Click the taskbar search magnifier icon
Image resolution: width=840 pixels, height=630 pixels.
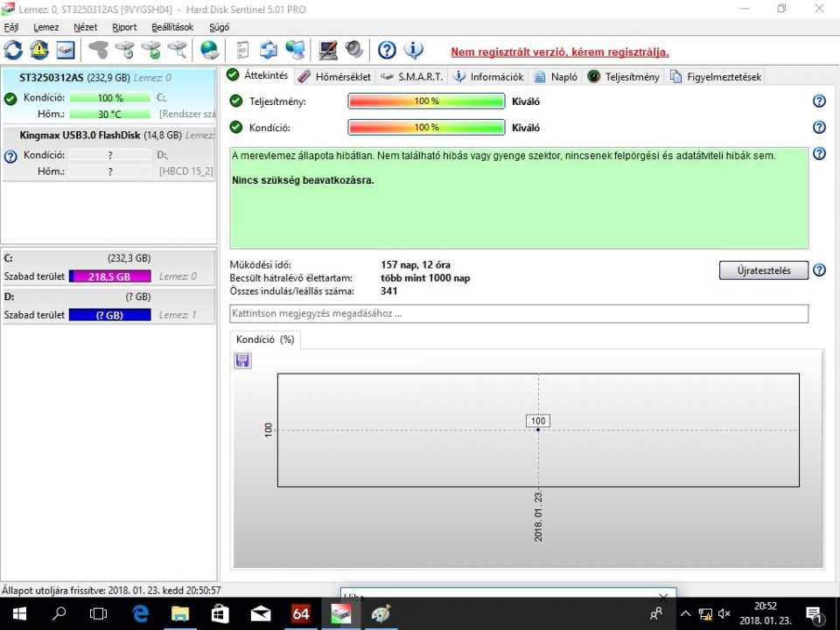click(x=59, y=614)
